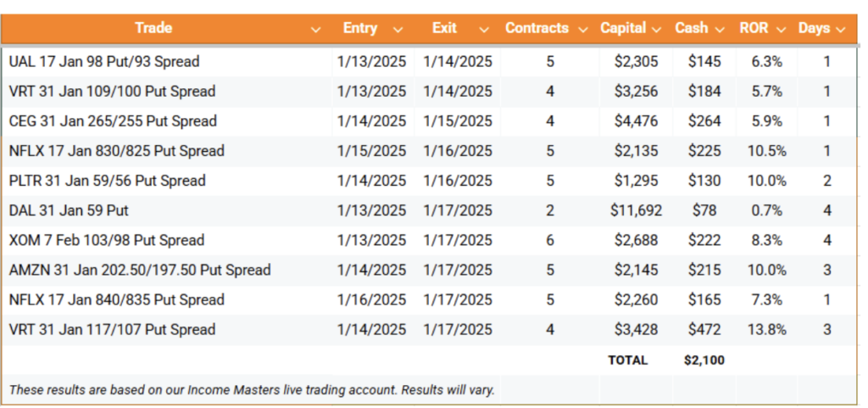
Task: Open the Trade column filter dropdown
Action: pos(315,30)
